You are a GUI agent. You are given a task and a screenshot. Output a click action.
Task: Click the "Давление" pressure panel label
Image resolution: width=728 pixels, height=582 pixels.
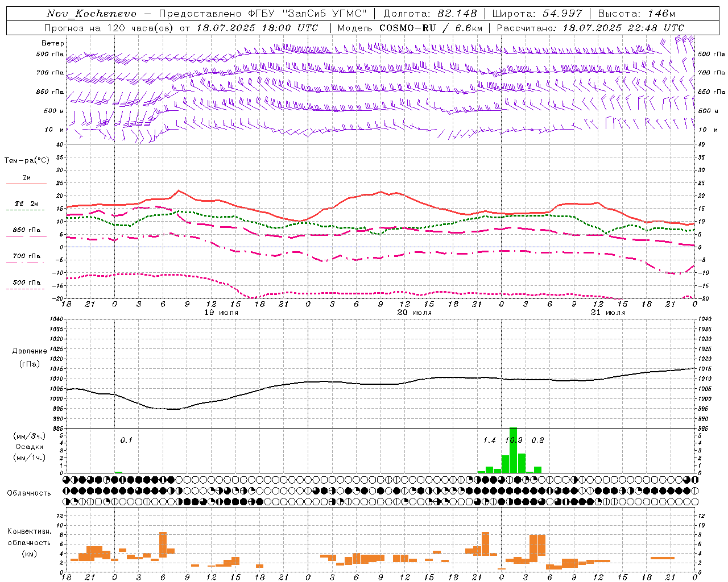coord(30,351)
